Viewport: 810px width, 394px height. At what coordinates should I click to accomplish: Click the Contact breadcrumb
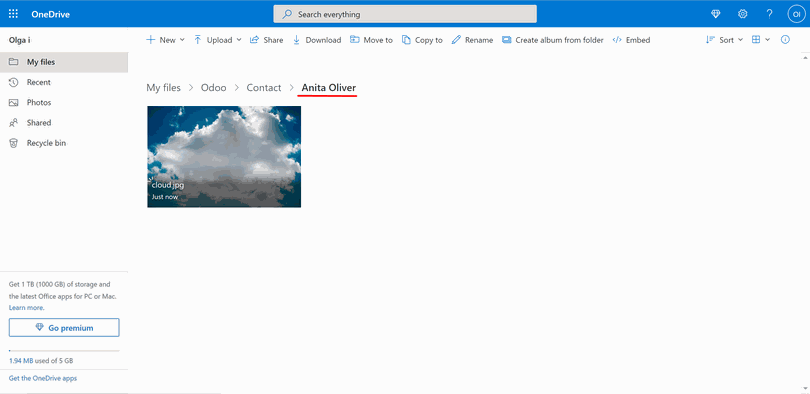263,88
